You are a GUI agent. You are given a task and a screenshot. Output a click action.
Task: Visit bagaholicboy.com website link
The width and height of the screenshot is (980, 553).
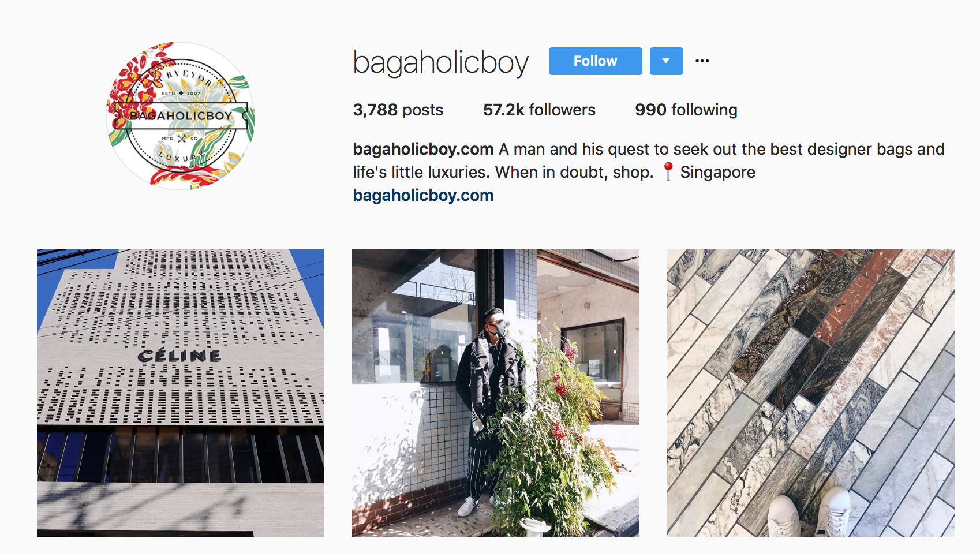click(x=423, y=195)
